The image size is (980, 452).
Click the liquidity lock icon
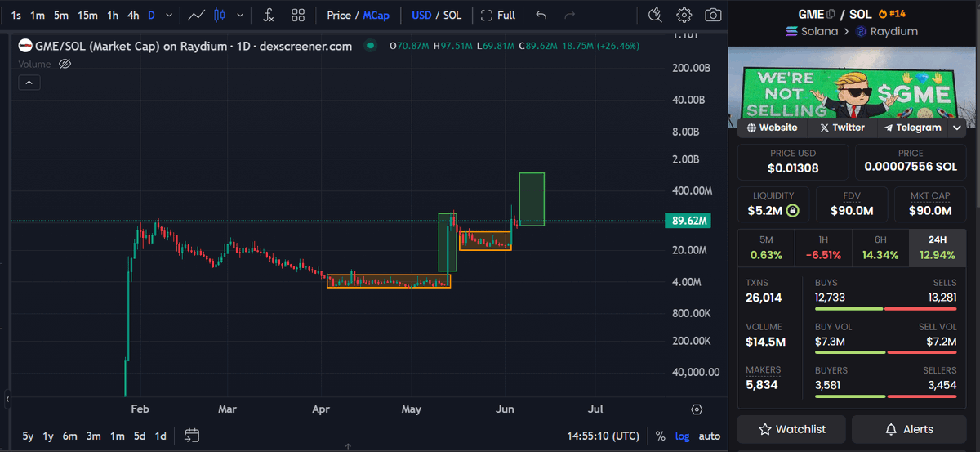point(793,211)
